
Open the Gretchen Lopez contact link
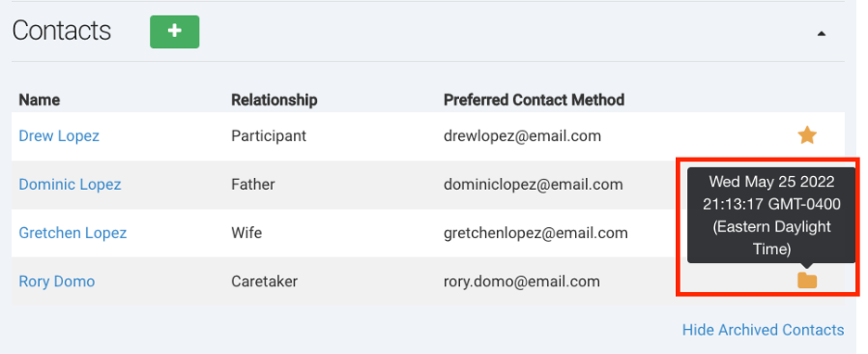[72, 233]
